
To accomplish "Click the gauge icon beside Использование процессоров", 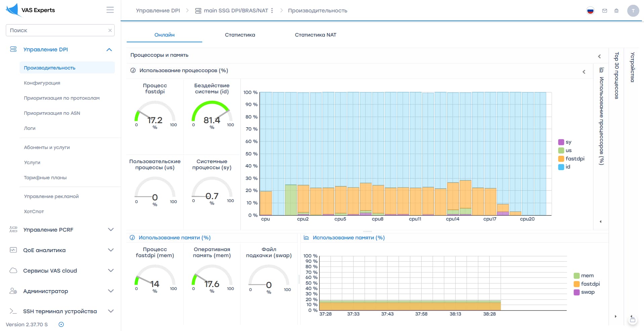I will click(133, 70).
